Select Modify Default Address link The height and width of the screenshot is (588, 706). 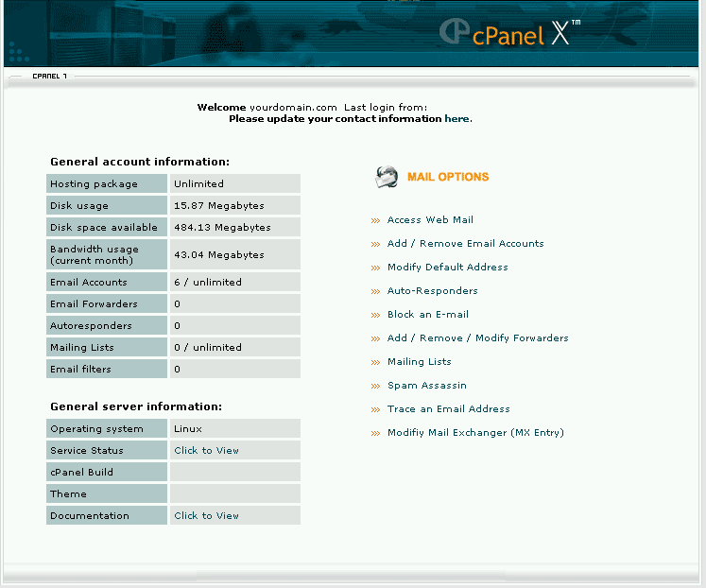tap(447, 268)
